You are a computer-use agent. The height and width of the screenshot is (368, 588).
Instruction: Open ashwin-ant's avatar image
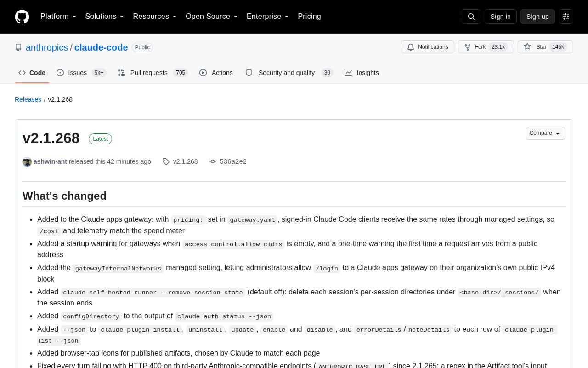(x=27, y=161)
